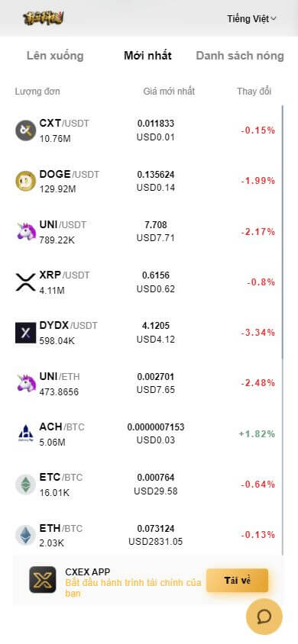Viewport: 298px width, 644px height.
Task: Open the chat support bubble
Action: [x=264, y=617]
